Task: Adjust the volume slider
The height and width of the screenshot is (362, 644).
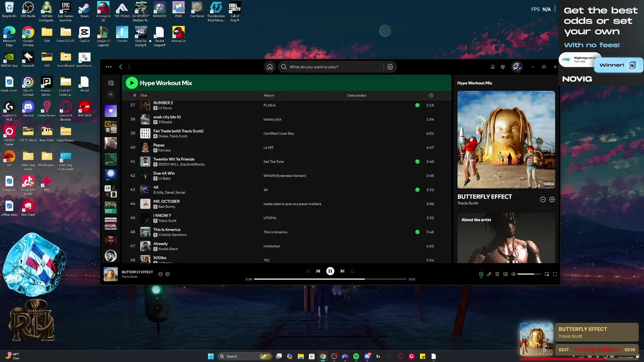Action: (x=529, y=274)
